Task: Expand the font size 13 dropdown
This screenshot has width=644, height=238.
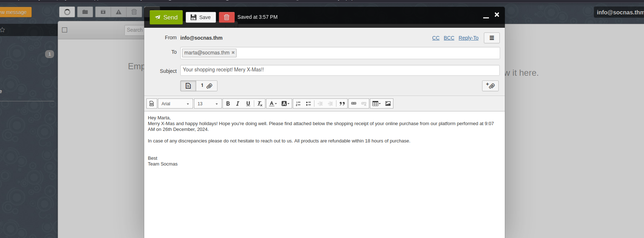Action: (208, 104)
